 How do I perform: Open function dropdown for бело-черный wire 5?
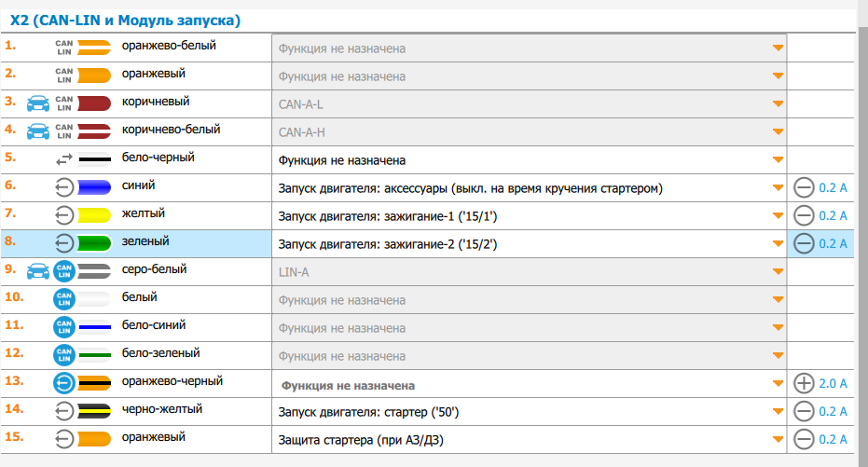[529, 160]
